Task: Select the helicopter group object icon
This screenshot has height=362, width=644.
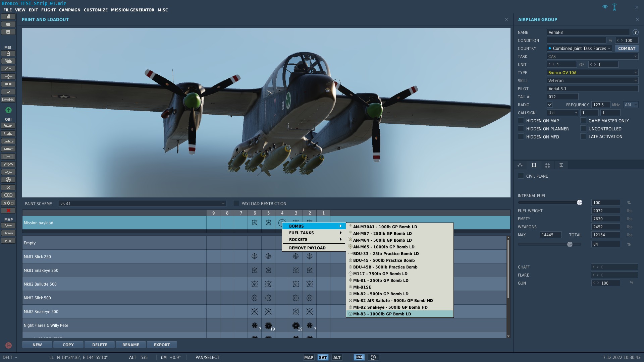Action: pos(8,134)
